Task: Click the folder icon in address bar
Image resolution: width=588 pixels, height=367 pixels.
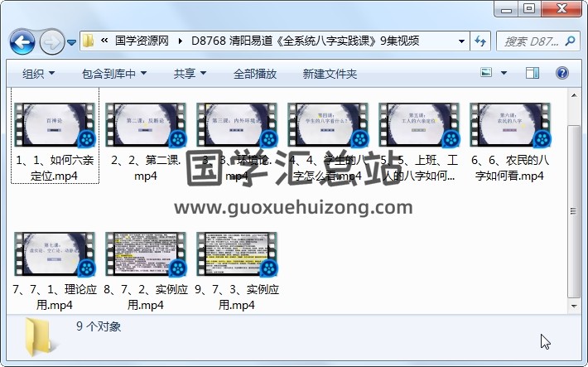Action: pyautogui.click(x=89, y=41)
